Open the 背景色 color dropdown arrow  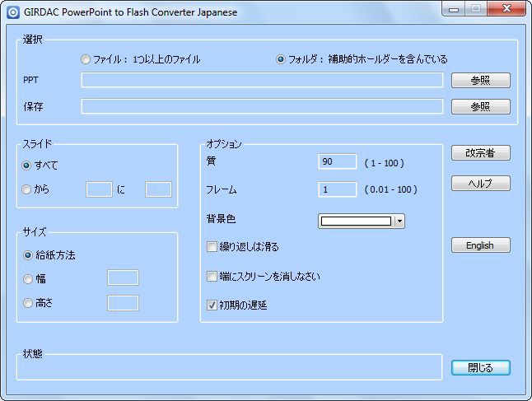[399, 221]
